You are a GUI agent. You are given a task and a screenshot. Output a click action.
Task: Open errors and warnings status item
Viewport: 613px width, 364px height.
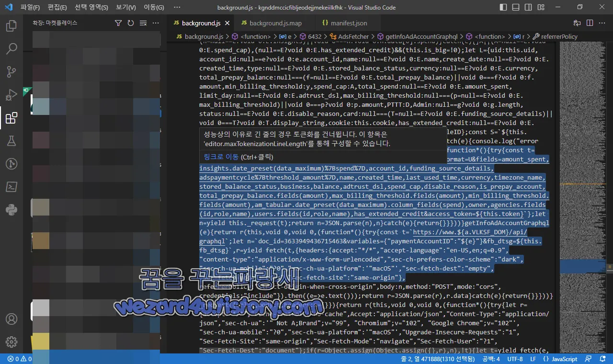20,359
